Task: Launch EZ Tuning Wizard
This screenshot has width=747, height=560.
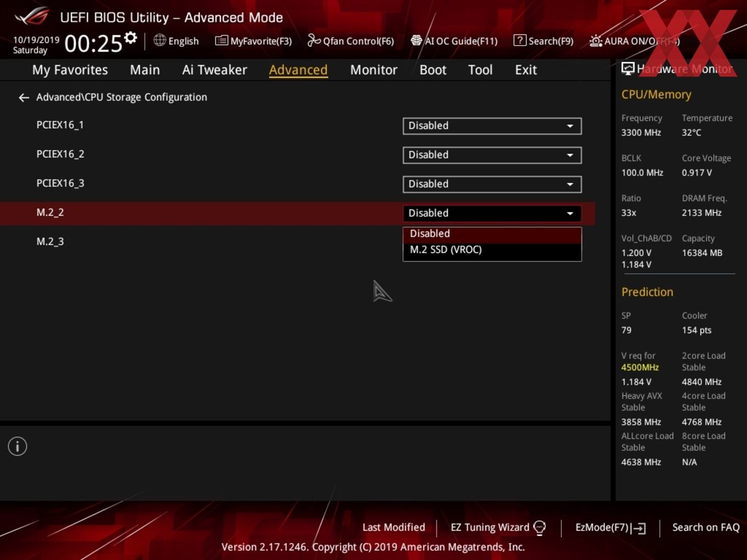Action: (x=490, y=528)
